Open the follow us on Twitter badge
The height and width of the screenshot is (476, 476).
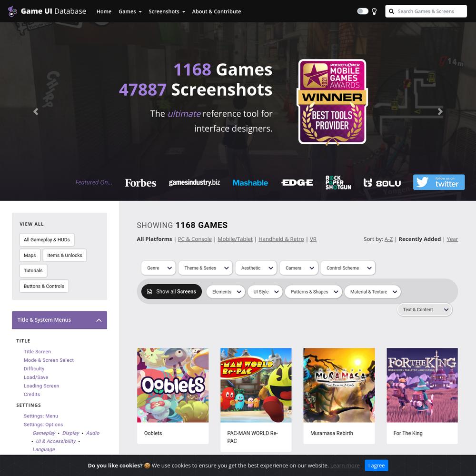click(x=439, y=182)
